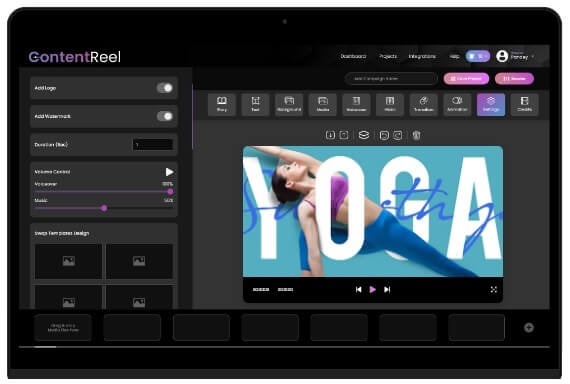Click the user avatar icon
Viewport: 570px width, 384px height.
tap(502, 56)
